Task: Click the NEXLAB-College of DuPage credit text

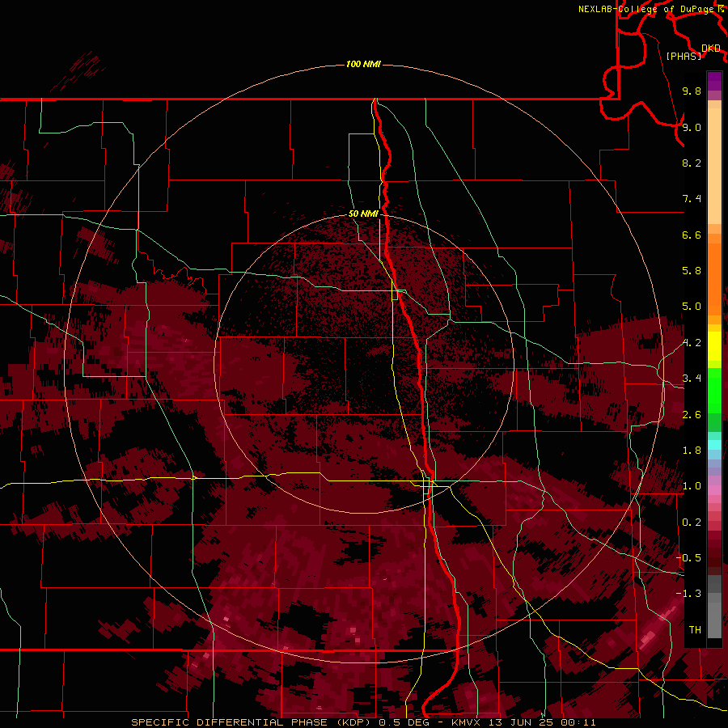Action: tap(646, 9)
